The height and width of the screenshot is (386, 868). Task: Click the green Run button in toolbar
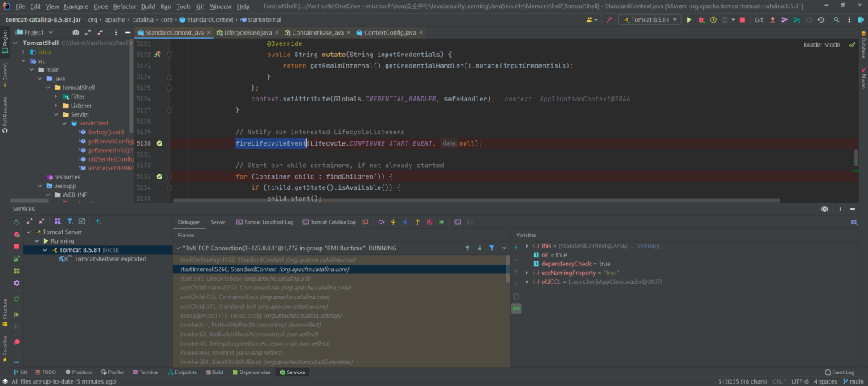[690, 19]
